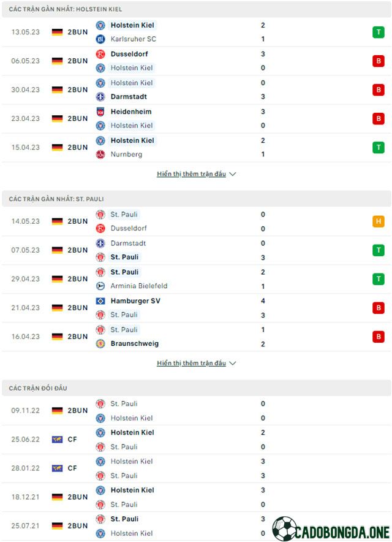Image resolution: width=392 pixels, height=542 pixels.
Task: Click the Karlsruher SC club logo
Action: (100, 39)
